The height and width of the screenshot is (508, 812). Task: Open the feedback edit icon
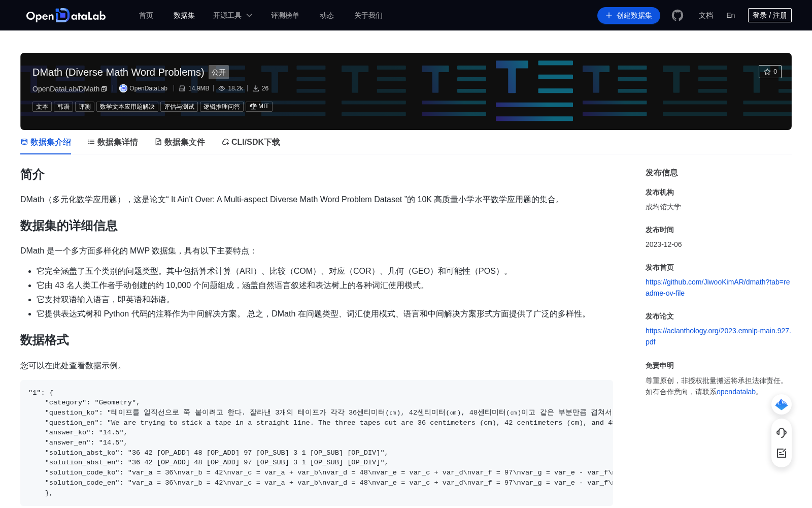coord(782,453)
